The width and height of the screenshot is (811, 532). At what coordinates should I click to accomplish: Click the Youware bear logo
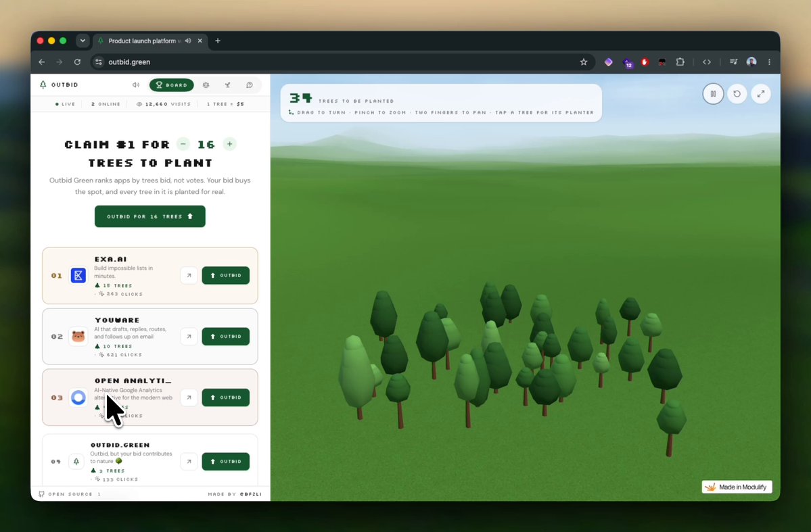(x=78, y=337)
